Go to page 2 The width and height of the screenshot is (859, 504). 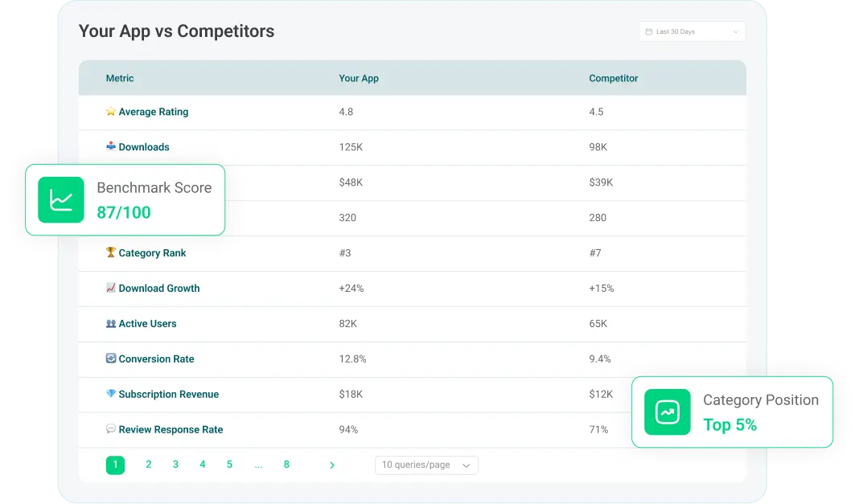[149, 465]
